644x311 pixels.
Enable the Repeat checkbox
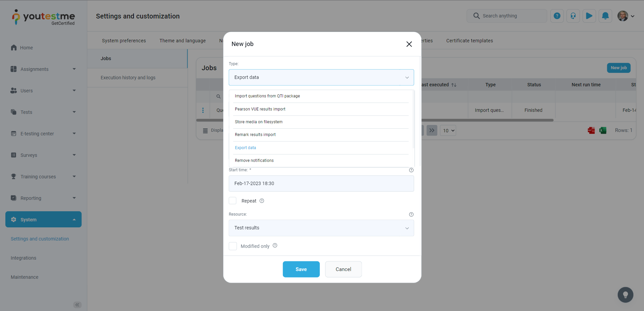point(233,201)
